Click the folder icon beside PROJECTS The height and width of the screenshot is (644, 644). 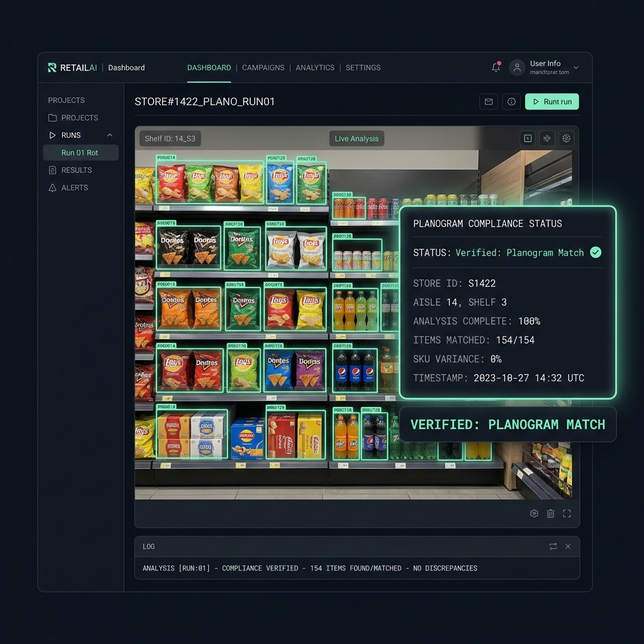[53, 118]
